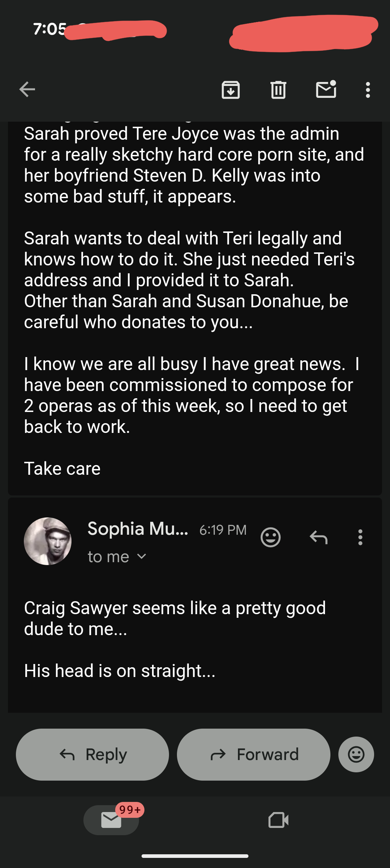This screenshot has width=390, height=868.
Task: Tap the "Take care" message text
Action: click(62, 469)
